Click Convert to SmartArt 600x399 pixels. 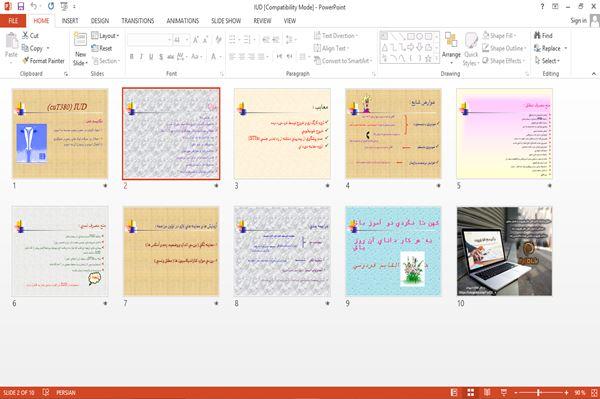pos(342,61)
